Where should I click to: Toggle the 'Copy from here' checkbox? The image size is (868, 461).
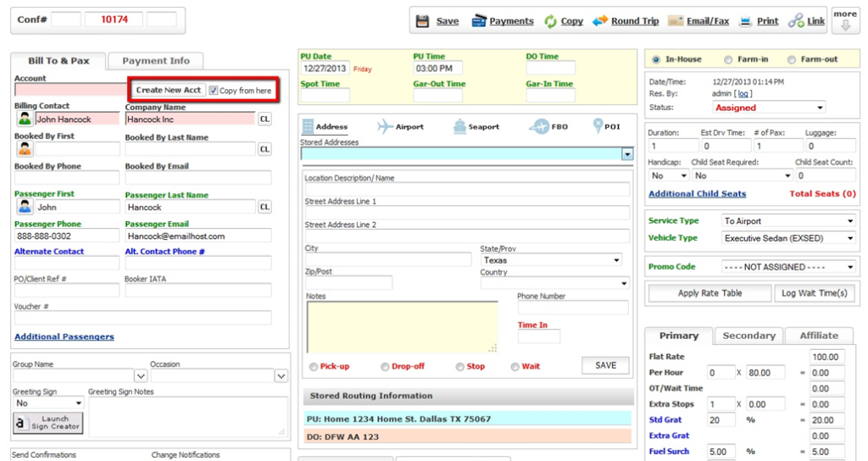tap(214, 91)
